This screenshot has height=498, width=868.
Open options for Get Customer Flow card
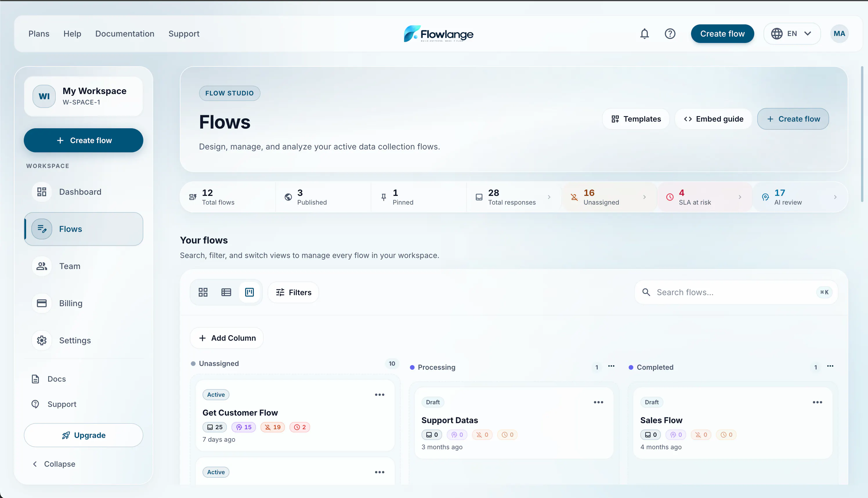click(379, 394)
